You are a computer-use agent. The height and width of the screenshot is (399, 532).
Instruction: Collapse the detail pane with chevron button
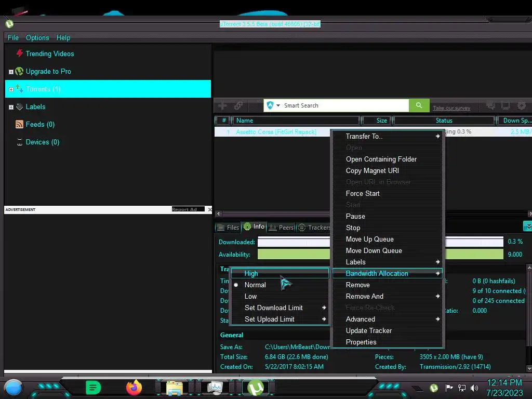(x=528, y=227)
